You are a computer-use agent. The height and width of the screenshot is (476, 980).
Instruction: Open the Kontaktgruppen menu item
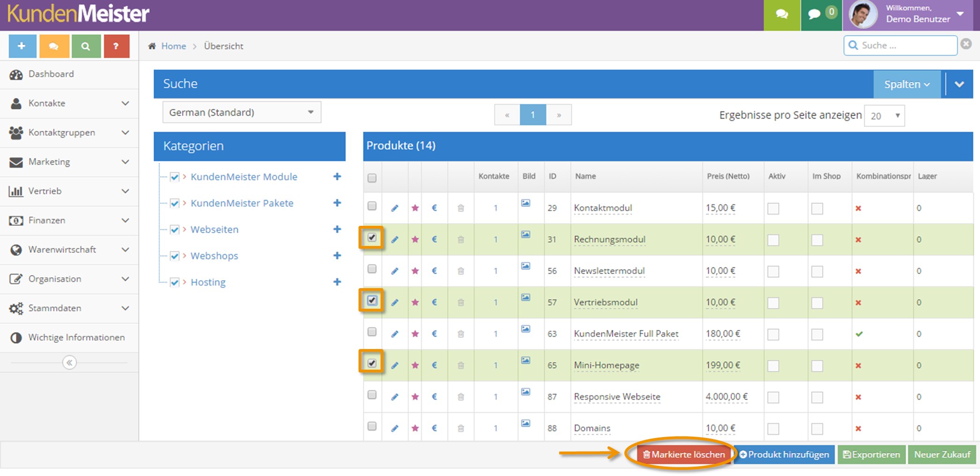(x=69, y=133)
